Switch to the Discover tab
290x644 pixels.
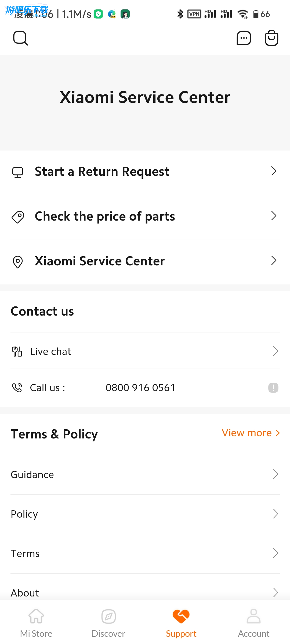point(108,623)
